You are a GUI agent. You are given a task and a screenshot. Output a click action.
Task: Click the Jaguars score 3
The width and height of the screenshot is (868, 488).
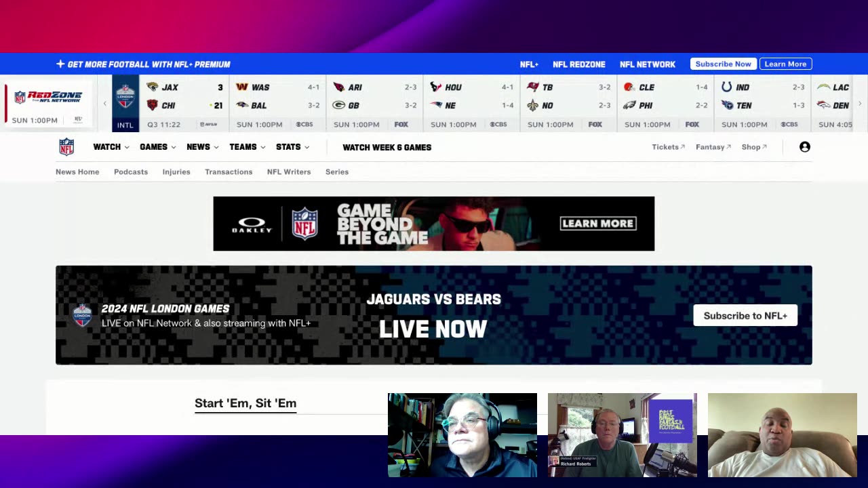tap(220, 87)
